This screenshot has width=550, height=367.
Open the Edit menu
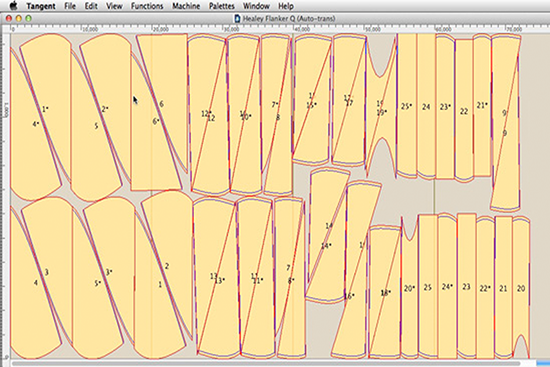point(91,6)
